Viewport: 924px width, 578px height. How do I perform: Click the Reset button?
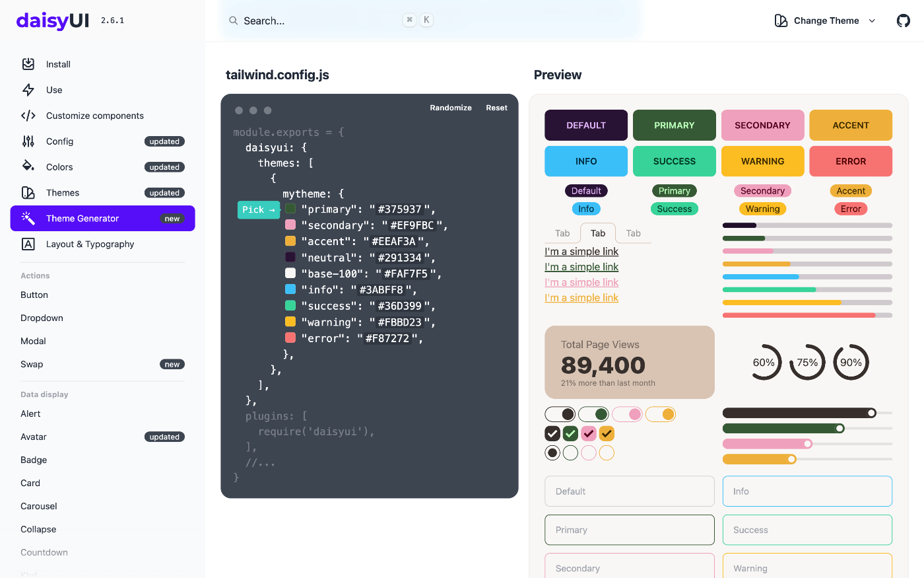497,108
